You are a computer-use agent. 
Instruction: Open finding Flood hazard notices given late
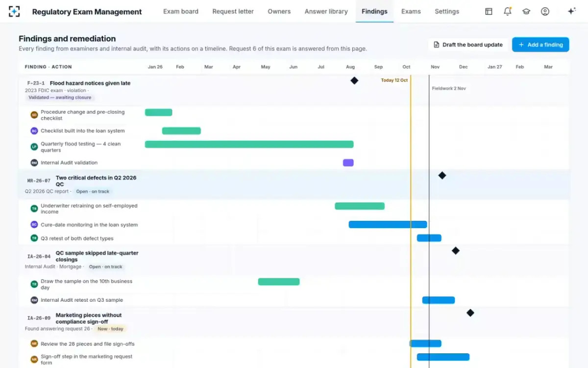[x=90, y=83]
